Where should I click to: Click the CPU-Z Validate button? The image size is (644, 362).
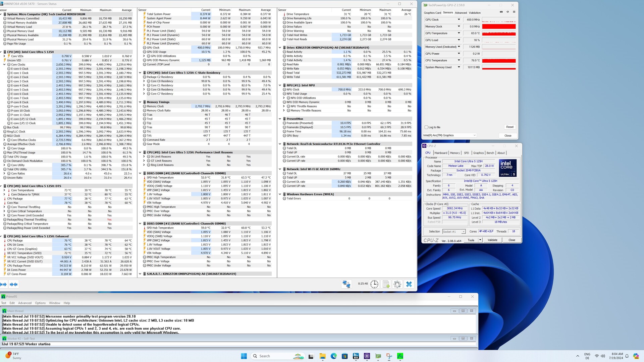(x=492, y=240)
